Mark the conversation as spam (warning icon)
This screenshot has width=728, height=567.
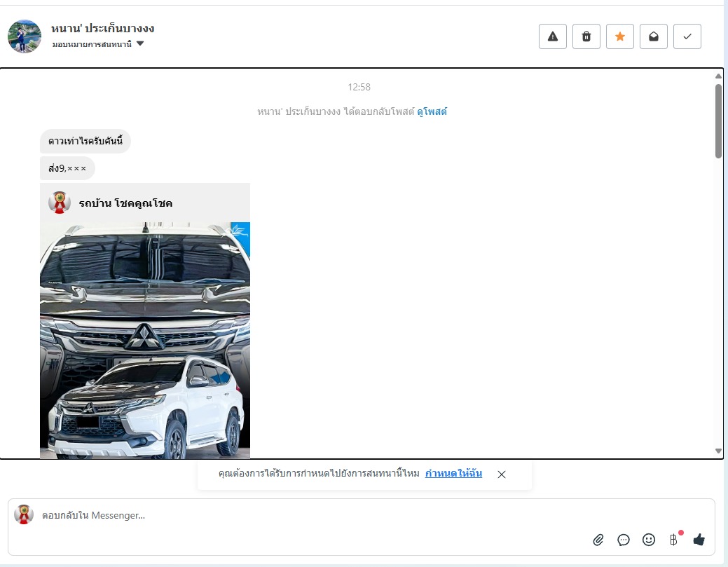(553, 36)
